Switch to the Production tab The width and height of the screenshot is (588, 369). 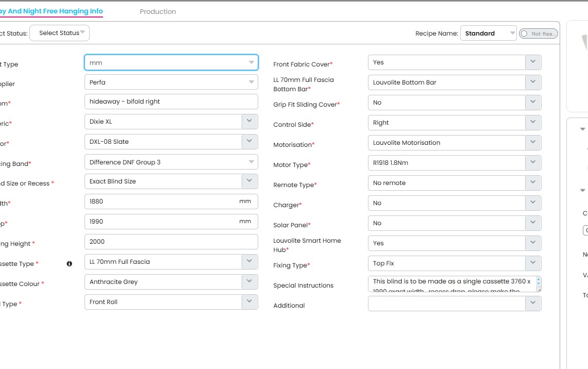point(158,11)
